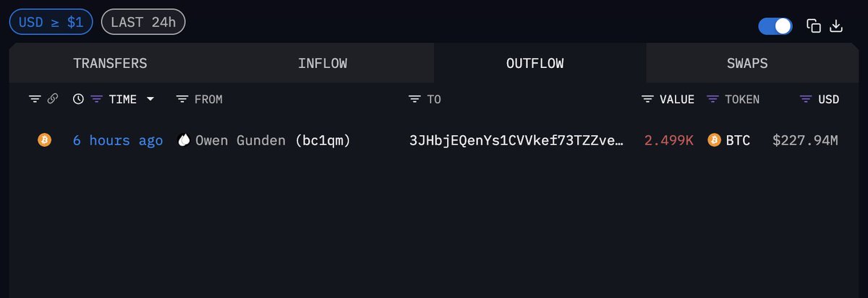
Task: Toggle the blue switch at top right
Action: (775, 27)
